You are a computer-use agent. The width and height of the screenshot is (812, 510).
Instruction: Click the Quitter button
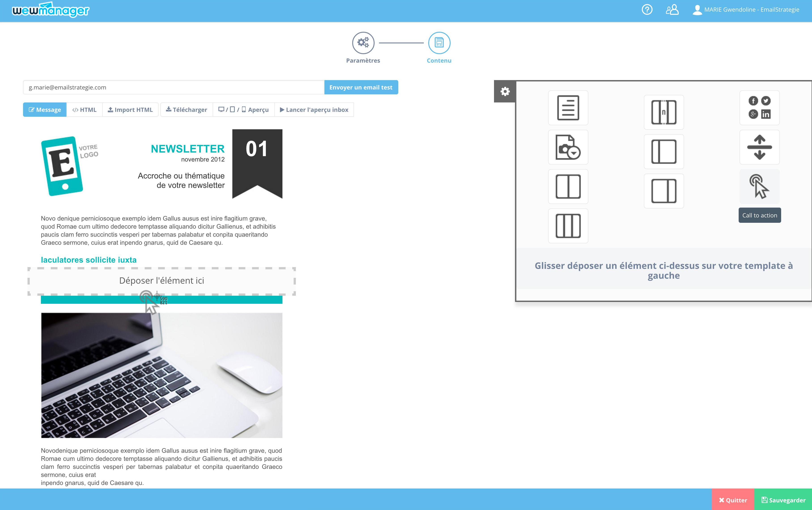[730, 499]
